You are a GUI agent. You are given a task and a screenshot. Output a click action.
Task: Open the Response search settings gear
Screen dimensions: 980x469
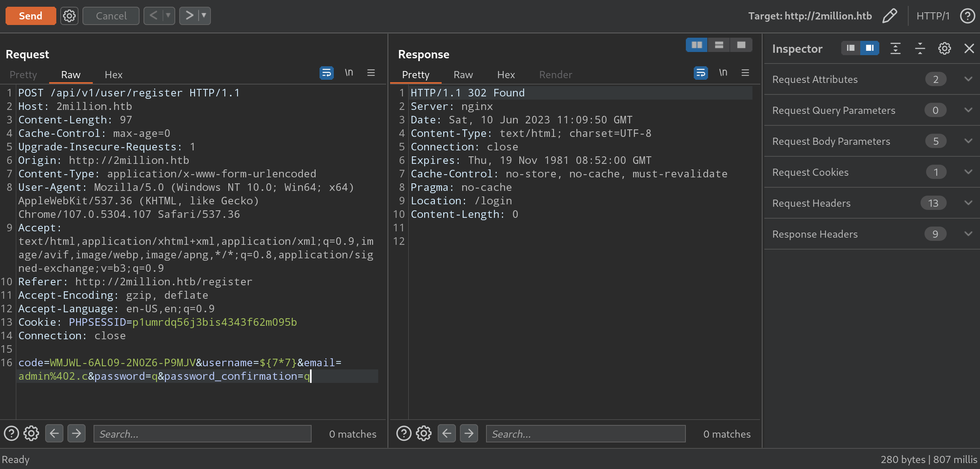(x=424, y=433)
